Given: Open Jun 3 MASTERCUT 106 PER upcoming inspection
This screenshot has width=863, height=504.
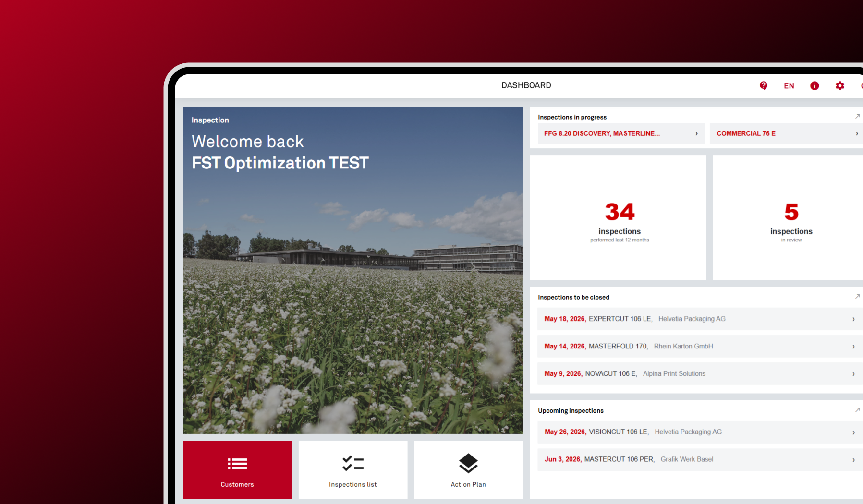Looking at the screenshot, I should click(x=700, y=459).
